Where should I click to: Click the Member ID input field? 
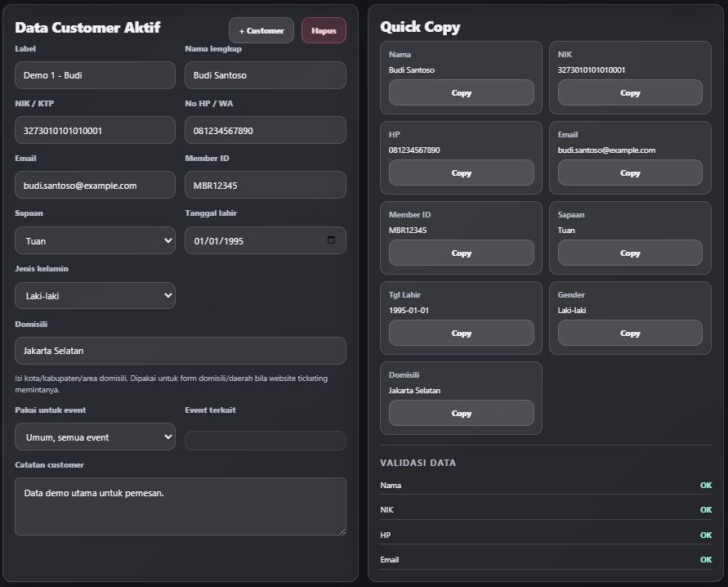point(265,185)
